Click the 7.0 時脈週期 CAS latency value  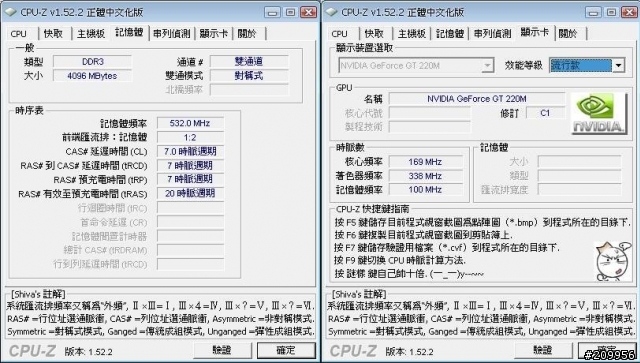(190, 151)
